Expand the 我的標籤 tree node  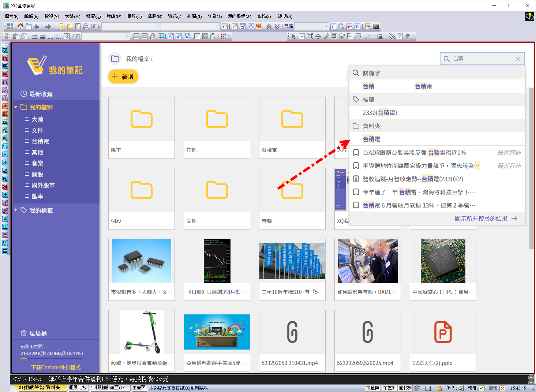(x=16, y=210)
